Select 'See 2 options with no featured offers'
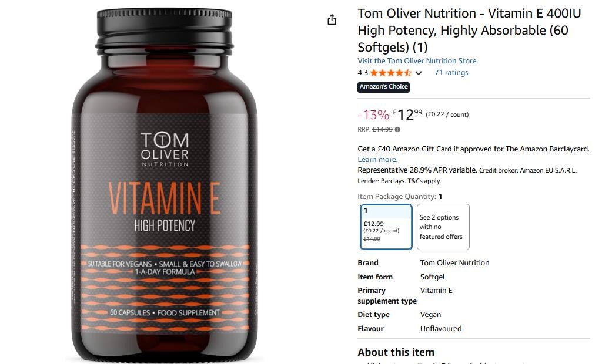Screen dimensions: 602x364 (443, 227)
